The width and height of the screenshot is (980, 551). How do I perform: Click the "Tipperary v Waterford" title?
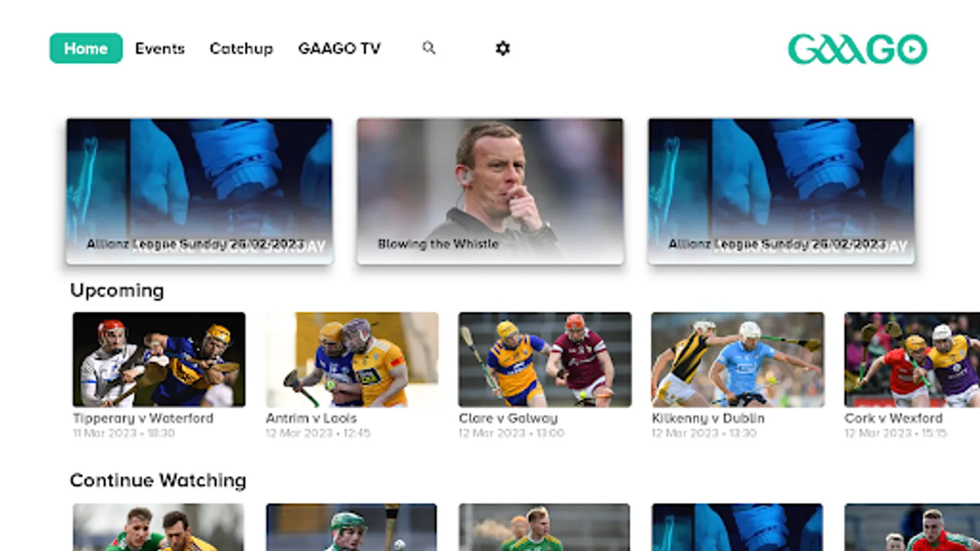tap(143, 418)
